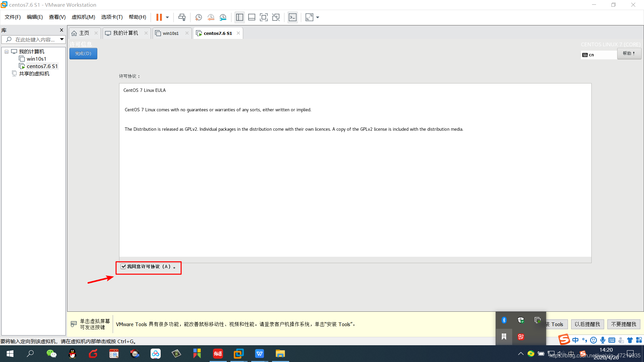The height and width of the screenshot is (362, 644).
Task: Open the 选项卡(T) menu
Action: tap(112, 17)
